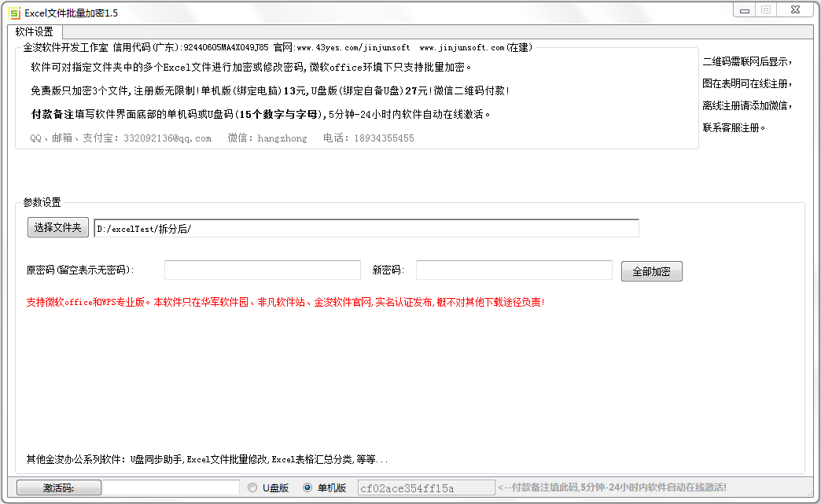Click the line 软件可对指定文件夹中的多个Excel文件
The width and height of the screenshot is (821, 504).
252,67
